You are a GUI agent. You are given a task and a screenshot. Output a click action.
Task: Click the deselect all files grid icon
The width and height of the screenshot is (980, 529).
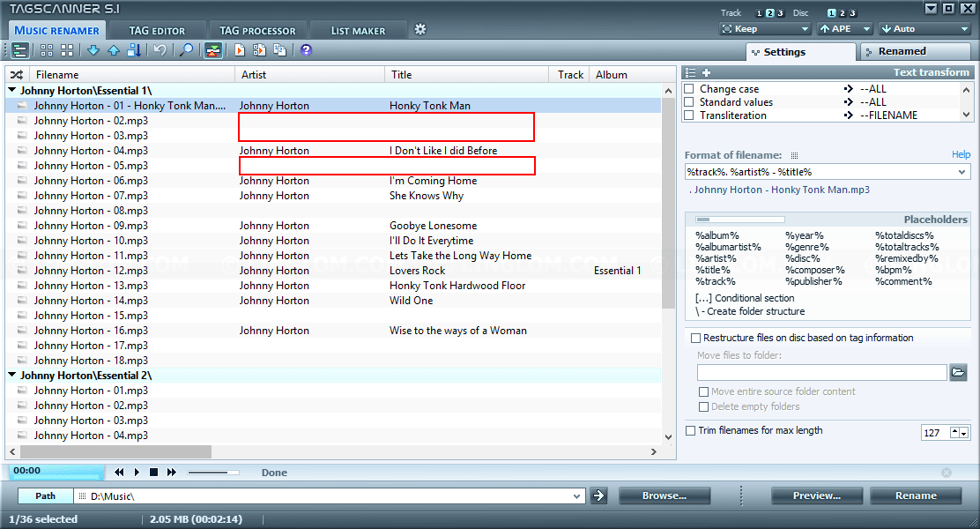pyautogui.click(x=67, y=50)
